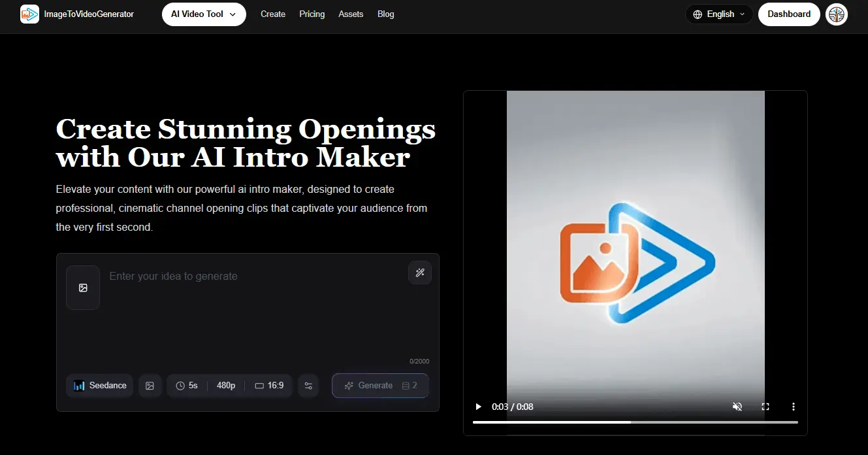Click the ImageToVideoGenerator logo icon
Viewport: 868px width, 455px height.
click(29, 14)
